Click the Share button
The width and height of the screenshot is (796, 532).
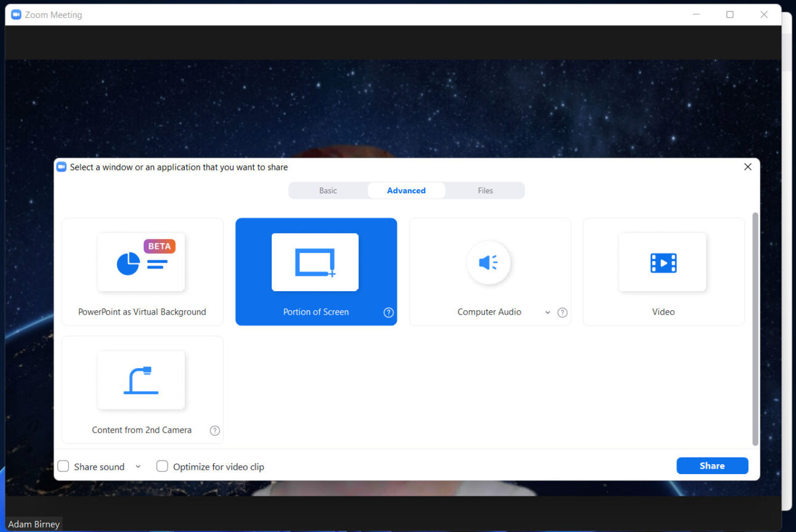(712, 465)
